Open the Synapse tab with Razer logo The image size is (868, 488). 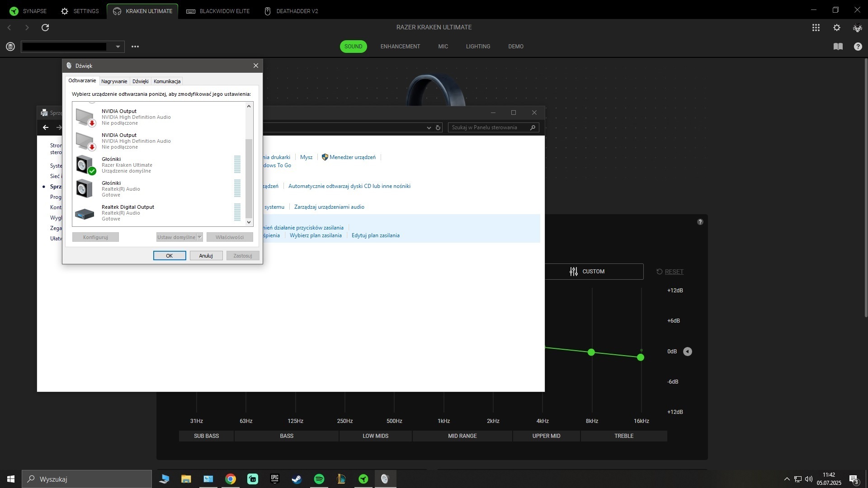(x=28, y=11)
